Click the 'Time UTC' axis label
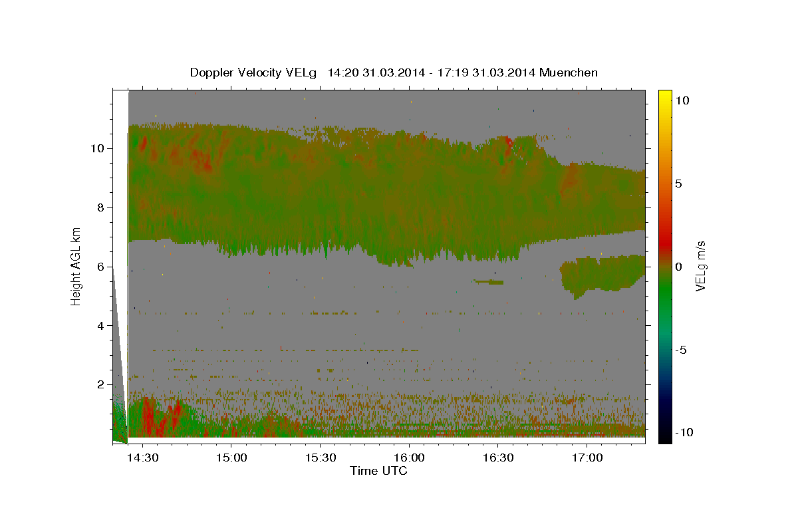 [378, 471]
